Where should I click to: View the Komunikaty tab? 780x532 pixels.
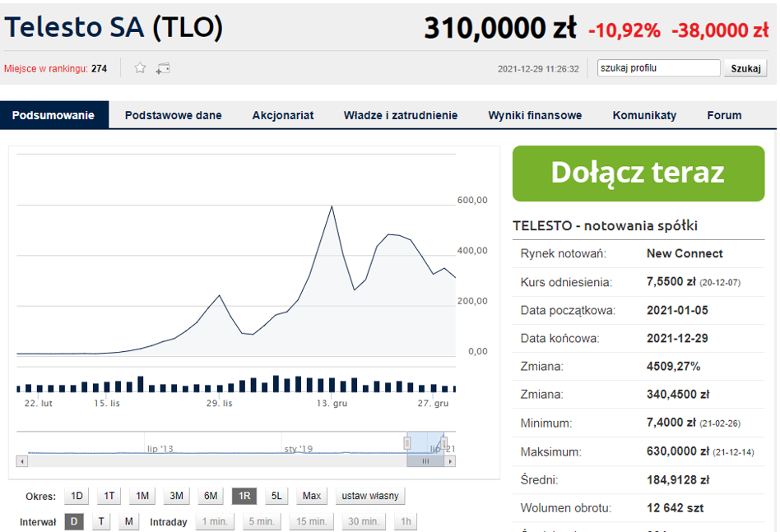[644, 115]
